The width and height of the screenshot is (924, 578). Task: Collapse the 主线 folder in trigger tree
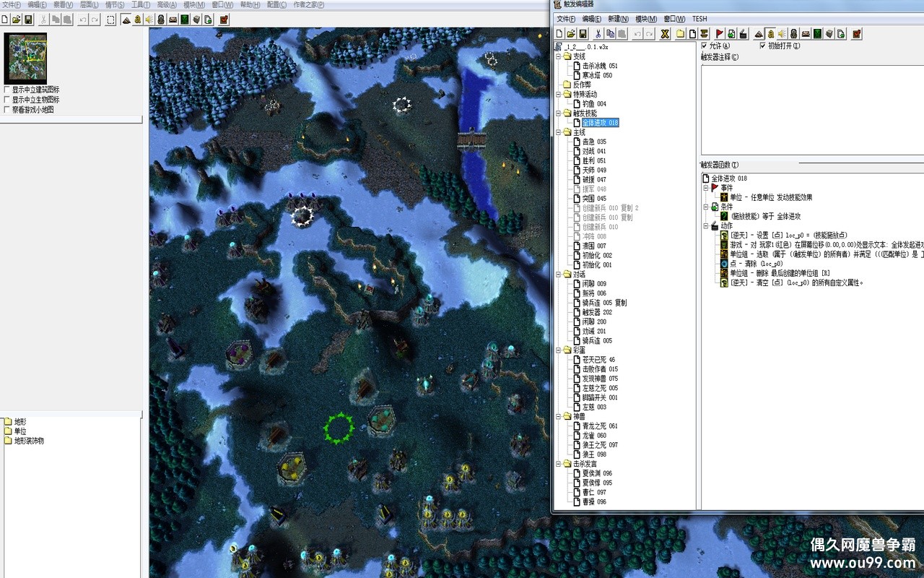click(x=559, y=132)
